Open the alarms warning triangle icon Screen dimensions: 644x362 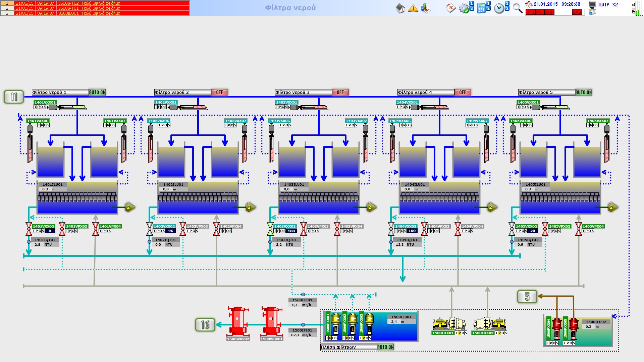pos(413,8)
